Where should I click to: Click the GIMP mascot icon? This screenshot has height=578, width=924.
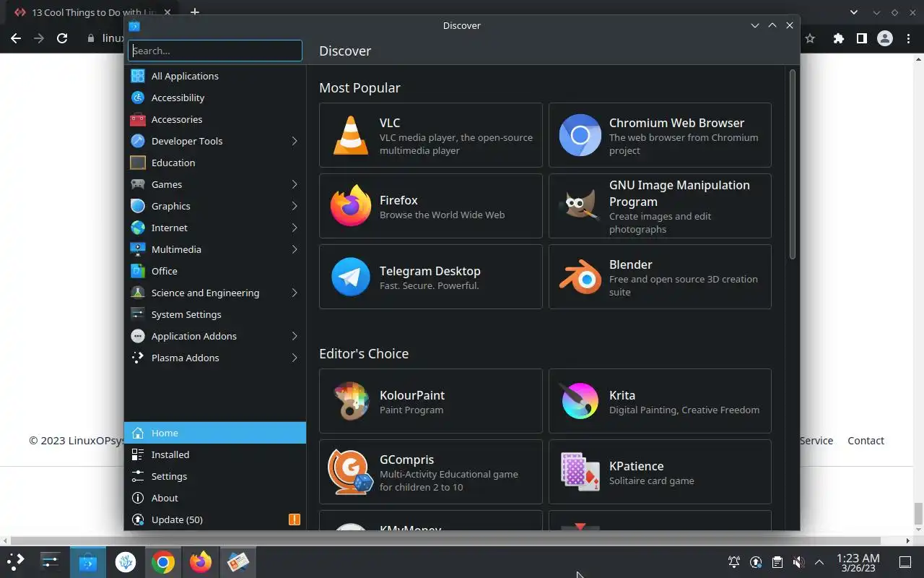(x=580, y=206)
